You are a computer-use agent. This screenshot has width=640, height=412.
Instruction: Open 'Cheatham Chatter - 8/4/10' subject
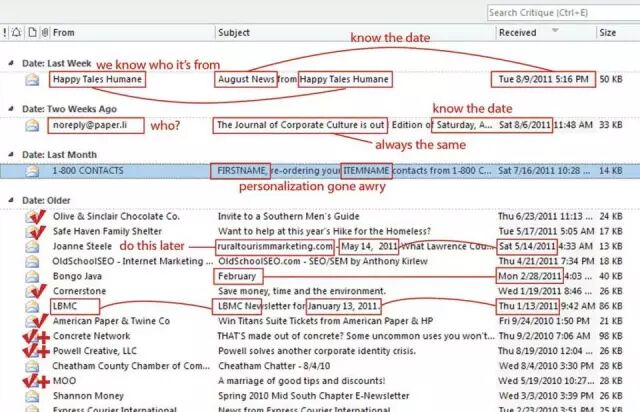click(x=274, y=366)
